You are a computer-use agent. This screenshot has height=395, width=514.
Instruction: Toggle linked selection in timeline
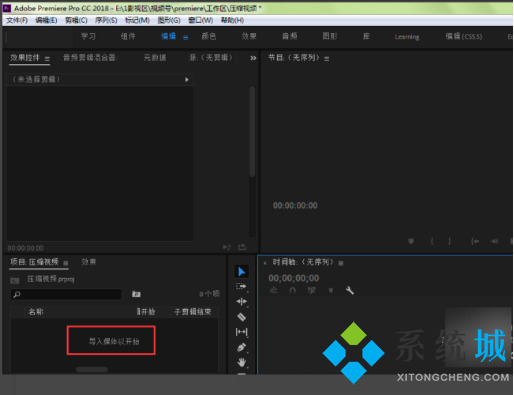(311, 291)
